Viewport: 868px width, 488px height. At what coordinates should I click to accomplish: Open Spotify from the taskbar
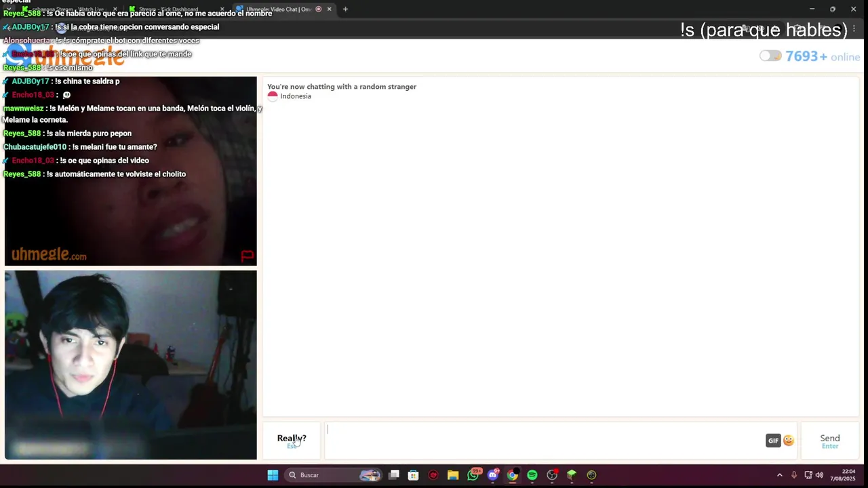pos(532,475)
